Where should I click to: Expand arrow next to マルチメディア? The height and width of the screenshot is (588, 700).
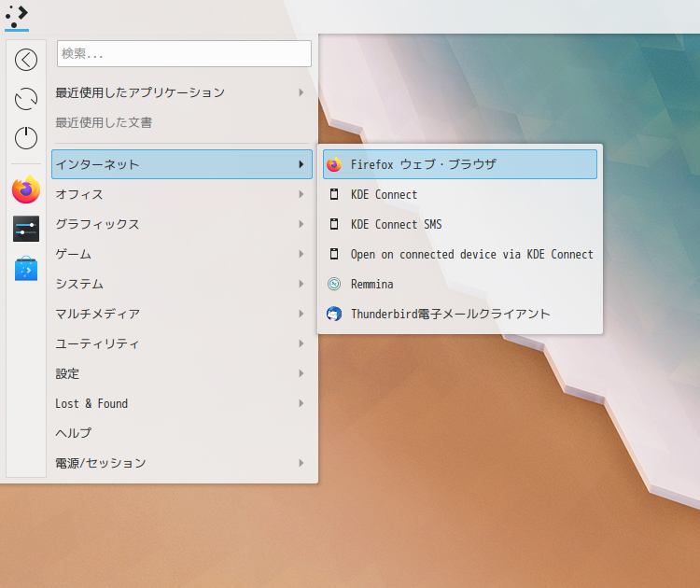[301, 314]
